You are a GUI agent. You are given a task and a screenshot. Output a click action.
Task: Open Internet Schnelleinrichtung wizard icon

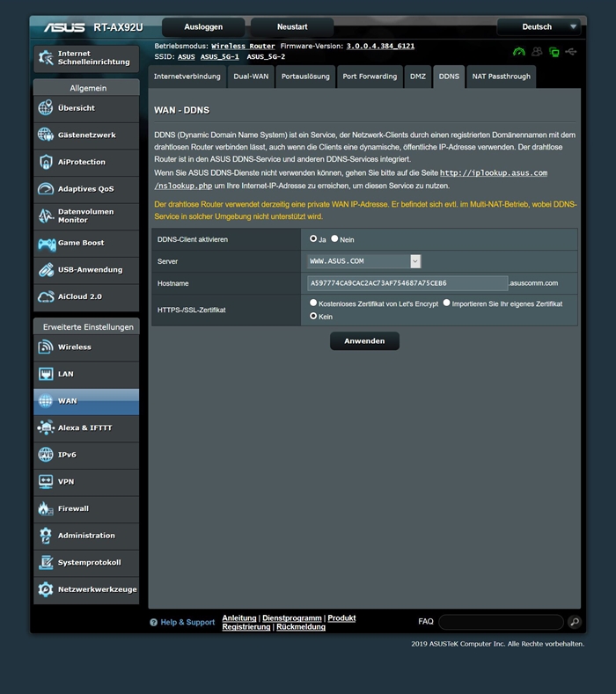[46, 57]
